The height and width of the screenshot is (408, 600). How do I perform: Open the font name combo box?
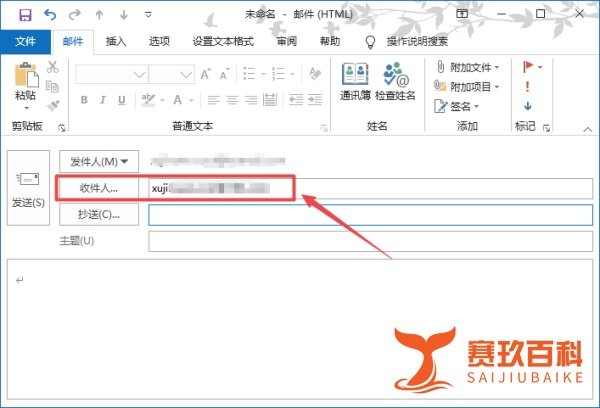[x=112, y=74]
